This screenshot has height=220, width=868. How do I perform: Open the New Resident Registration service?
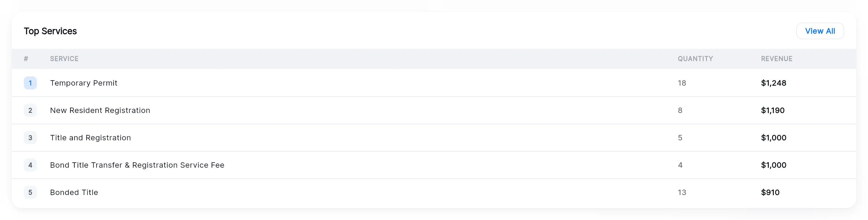pyautogui.click(x=100, y=110)
